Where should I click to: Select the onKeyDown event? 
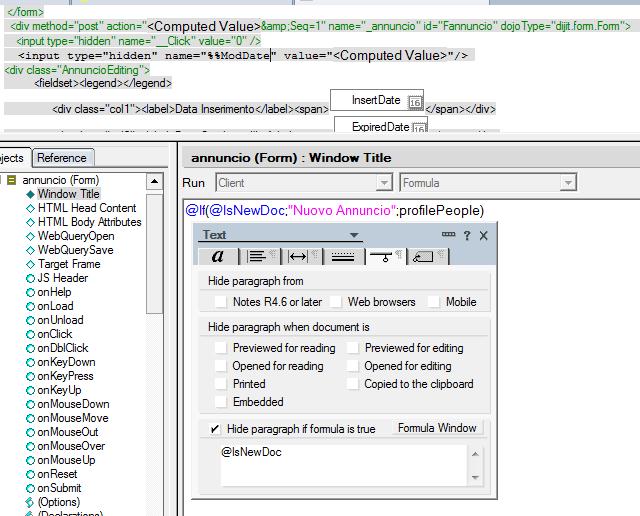tap(66, 362)
